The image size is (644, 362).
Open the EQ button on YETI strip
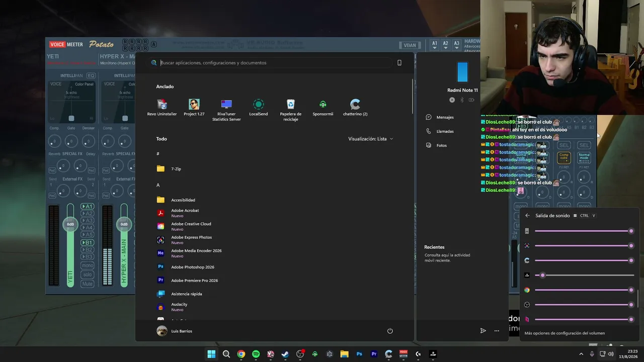[91, 75]
